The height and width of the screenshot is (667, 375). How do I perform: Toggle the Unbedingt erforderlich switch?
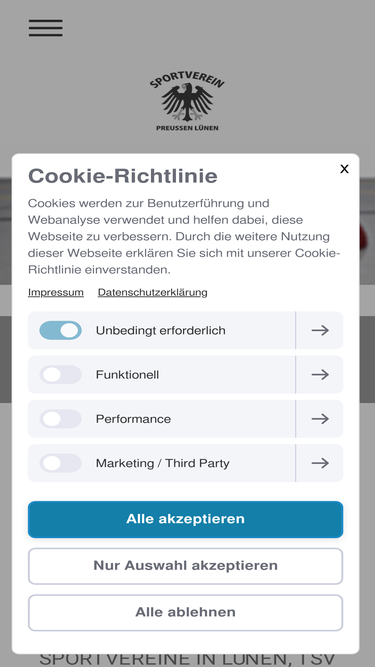[x=60, y=331]
